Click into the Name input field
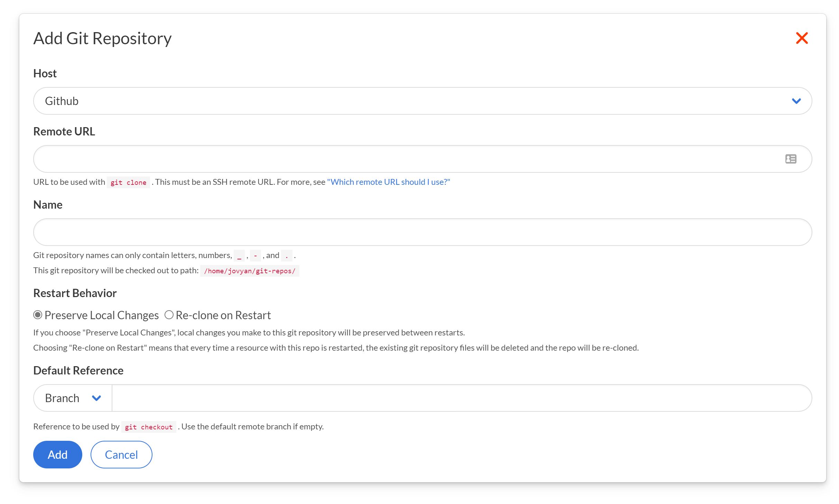The image size is (839, 504). tap(422, 232)
